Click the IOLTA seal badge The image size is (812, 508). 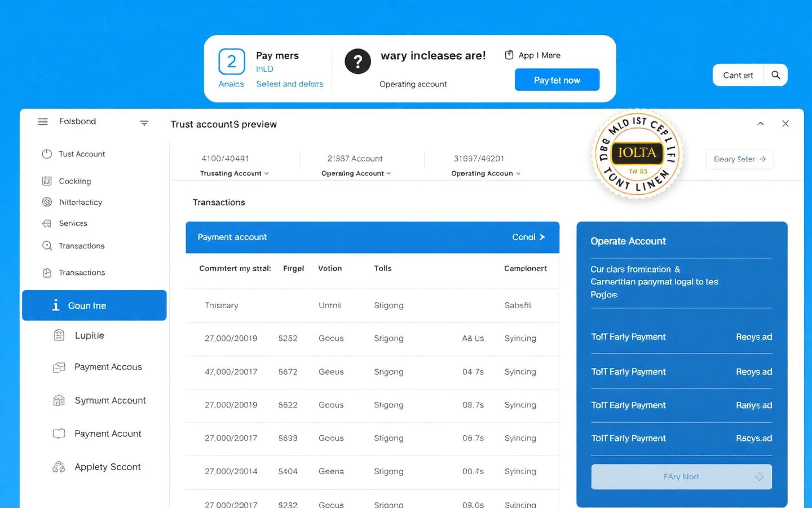(x=637, y=154)
